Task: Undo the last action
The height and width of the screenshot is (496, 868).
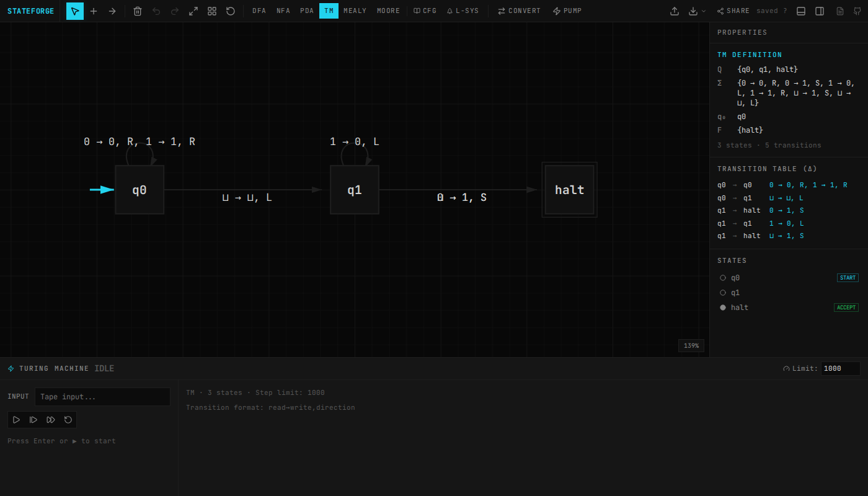Action: pyautogui.click(x=156, y=11)
